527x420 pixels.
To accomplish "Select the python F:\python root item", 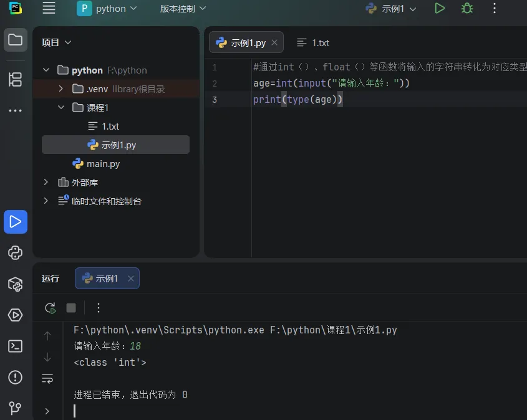I will click(116, 70).
